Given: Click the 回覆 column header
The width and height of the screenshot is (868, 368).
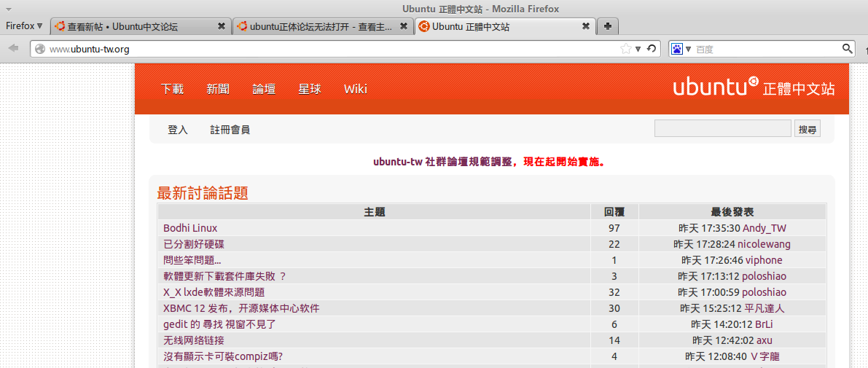Looking at the screenshot, I should [614, 212].
